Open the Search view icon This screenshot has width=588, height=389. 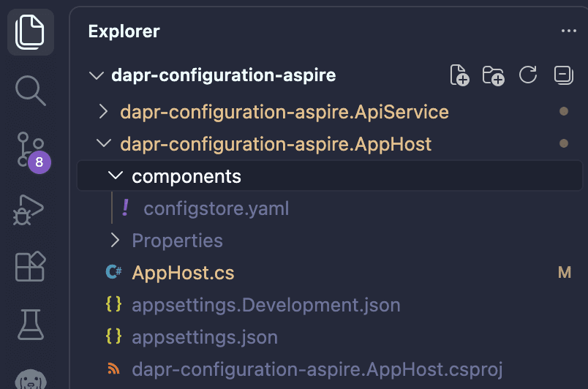click(x=31, y=91)
